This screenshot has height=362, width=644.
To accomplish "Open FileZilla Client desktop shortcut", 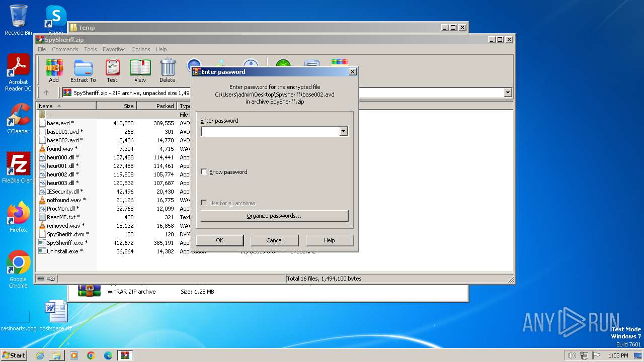I will point(18,168).
